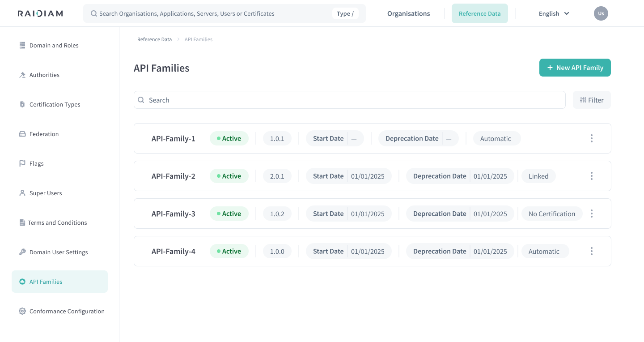
Task: Open Domain User Settings via wrench icon
Action: pyautogui.click(x=22, y=252)
